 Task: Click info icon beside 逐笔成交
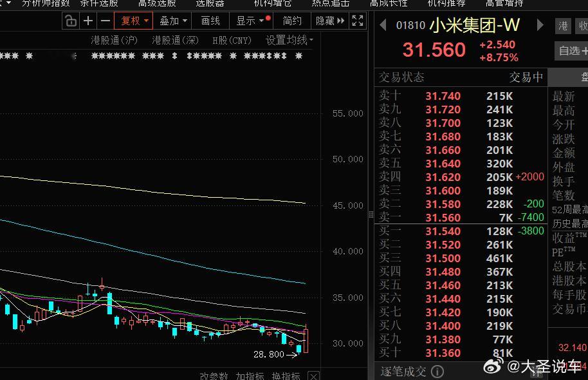point(437,372)
